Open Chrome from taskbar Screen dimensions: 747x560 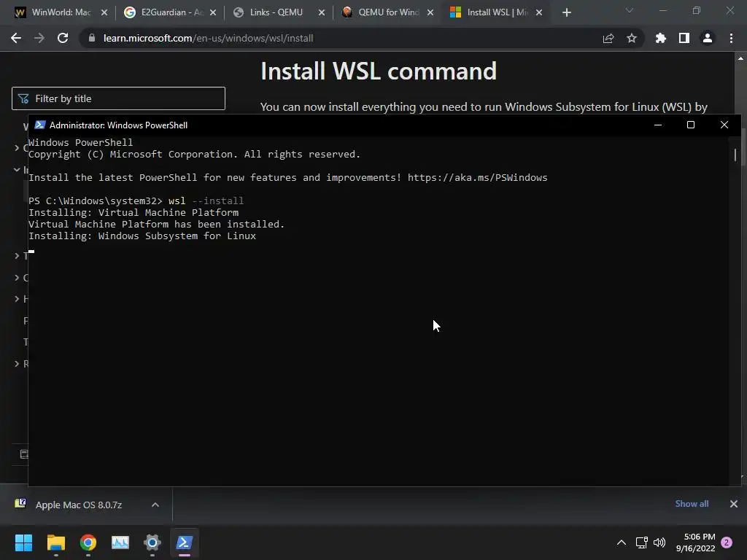click(x=88, y=542)
